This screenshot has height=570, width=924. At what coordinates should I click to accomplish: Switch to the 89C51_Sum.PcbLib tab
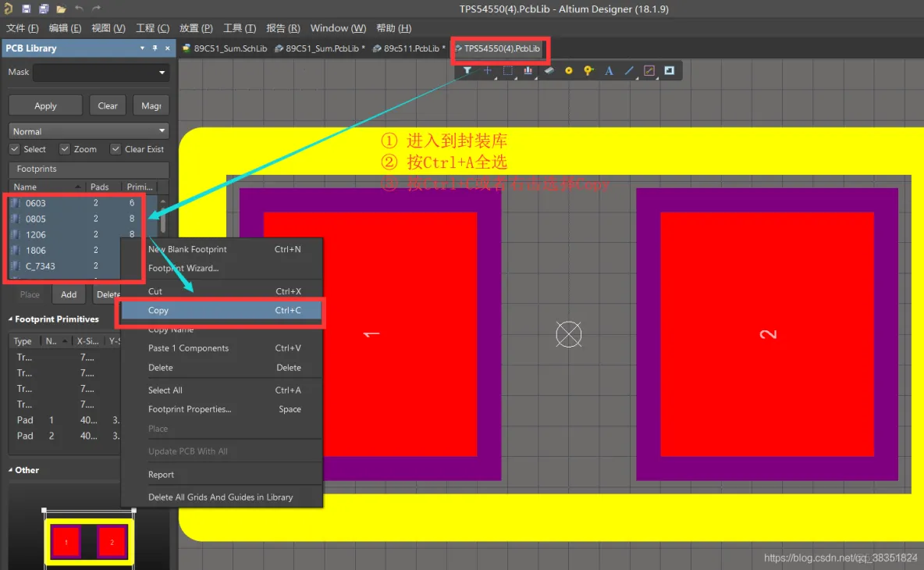[x=320, y=48]
